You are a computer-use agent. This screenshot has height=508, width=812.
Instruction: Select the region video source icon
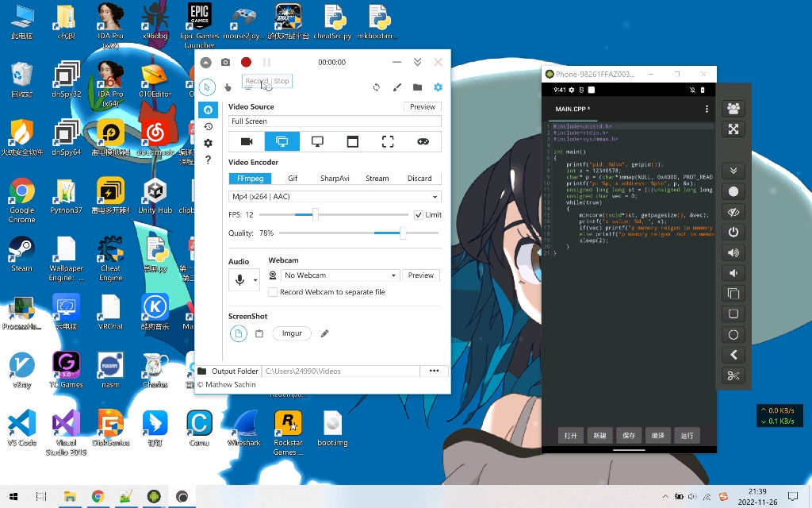[388, 141]
